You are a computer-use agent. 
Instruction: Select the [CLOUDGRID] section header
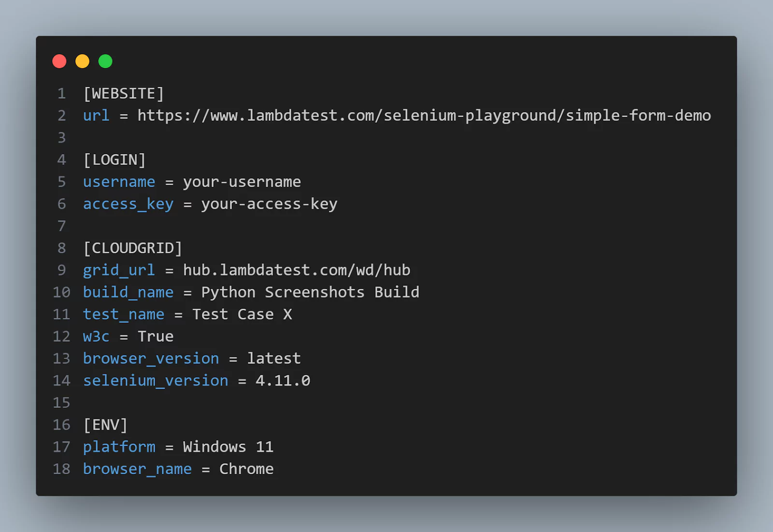point(133,248)
